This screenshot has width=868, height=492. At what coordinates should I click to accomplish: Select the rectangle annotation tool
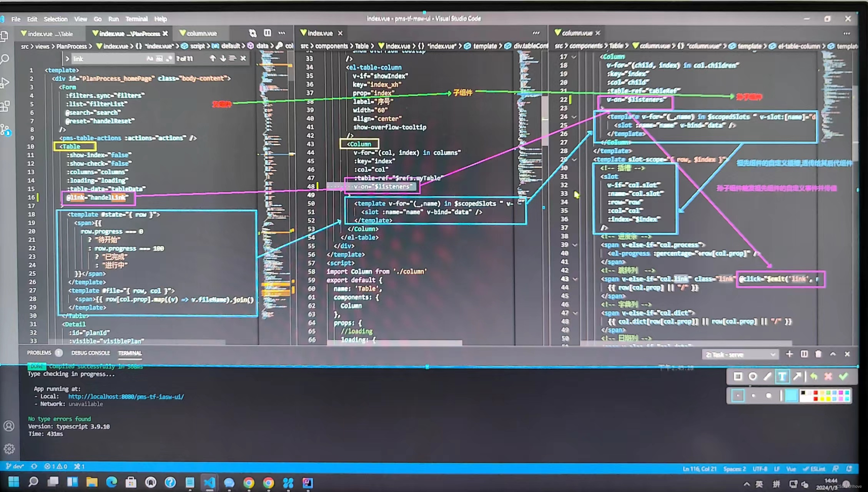point(738,377)
